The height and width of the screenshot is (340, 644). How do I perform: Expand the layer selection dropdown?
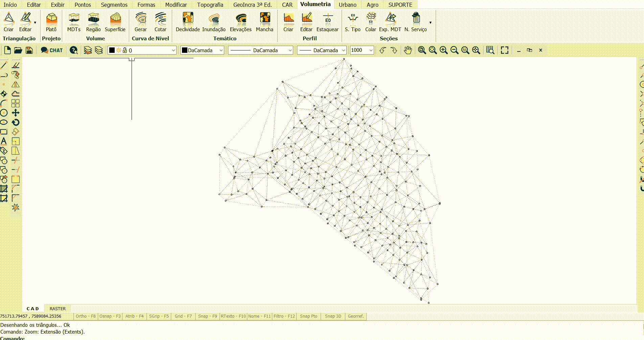tap(173, 50)
